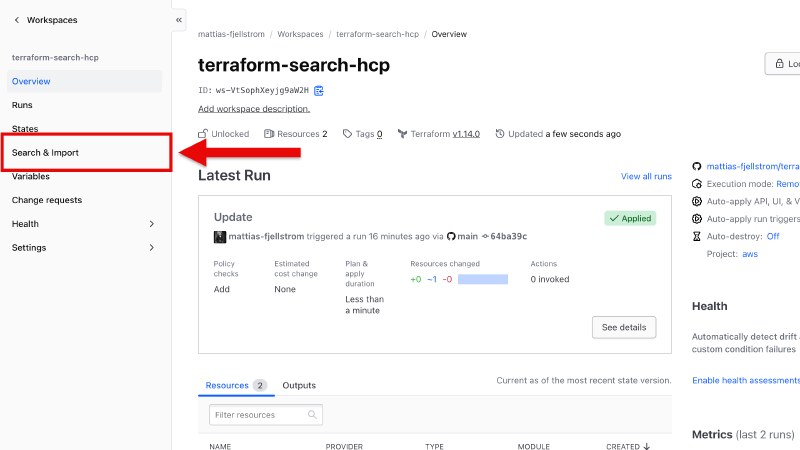The height and width of the screenshot is (450, 800).
Task: Click PROVIDER column header
Action: coord(344,446)
